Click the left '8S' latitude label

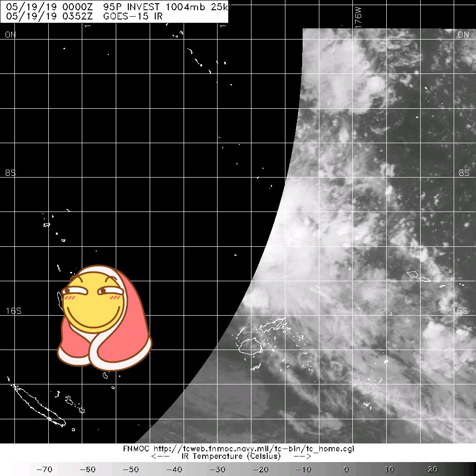(x=10, y=173)
